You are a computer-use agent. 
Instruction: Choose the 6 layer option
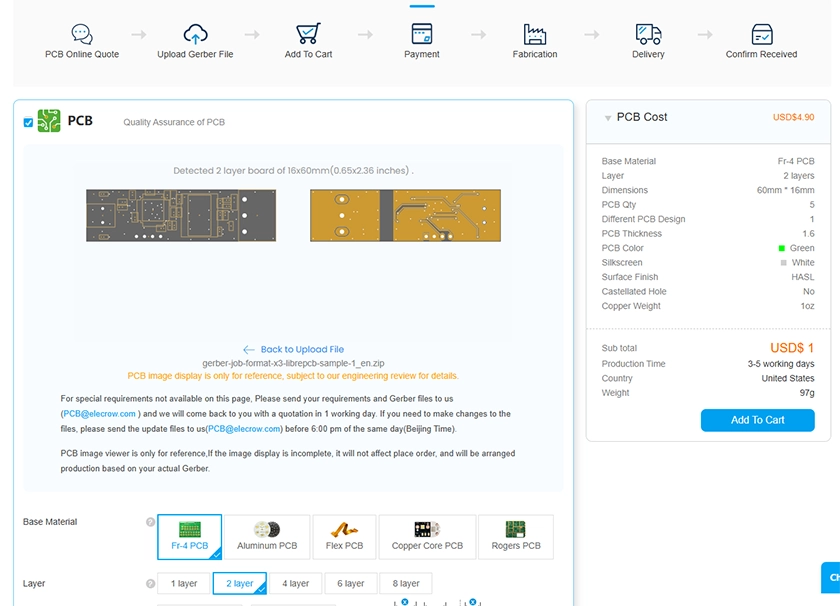click(x=350, y=583)
